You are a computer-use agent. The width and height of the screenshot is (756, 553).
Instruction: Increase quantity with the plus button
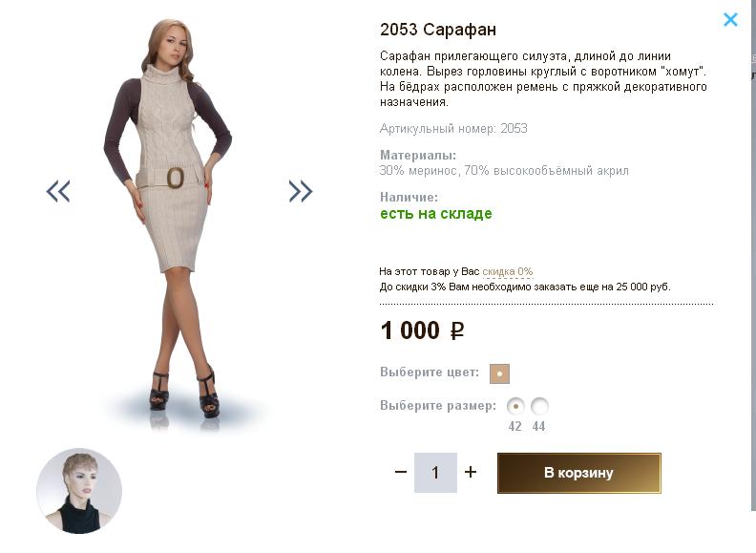tap(471, 472)
